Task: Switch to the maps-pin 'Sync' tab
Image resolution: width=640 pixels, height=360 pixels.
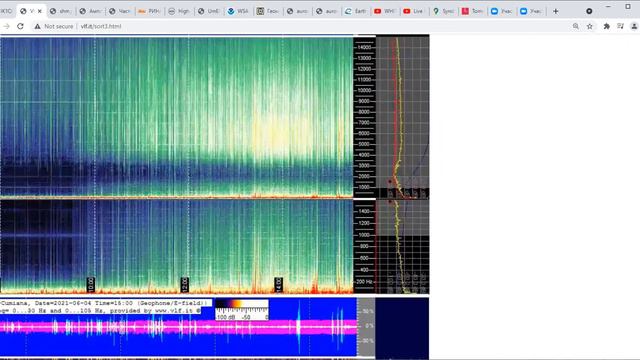Action: [444, 11]
